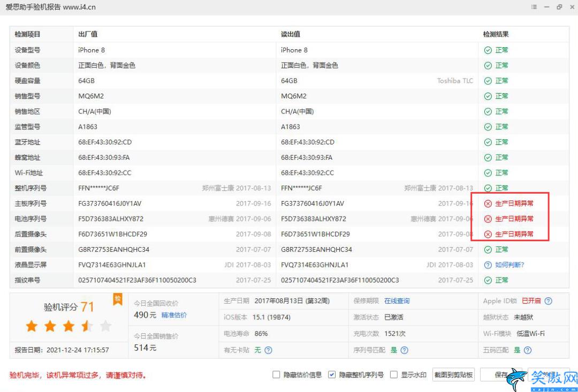Open the list menu icon in title bar
578x392 pixels.
pyautogui.click(x=534, y=7)
